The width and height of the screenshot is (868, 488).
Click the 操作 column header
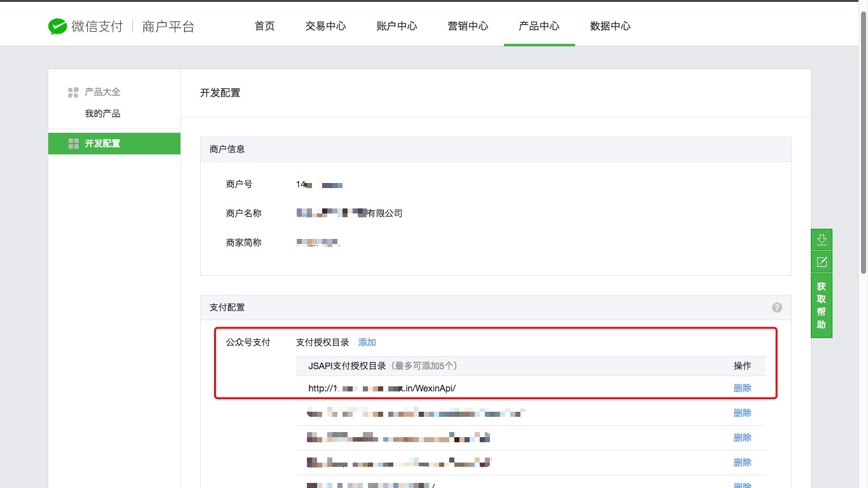click(742, 366)
